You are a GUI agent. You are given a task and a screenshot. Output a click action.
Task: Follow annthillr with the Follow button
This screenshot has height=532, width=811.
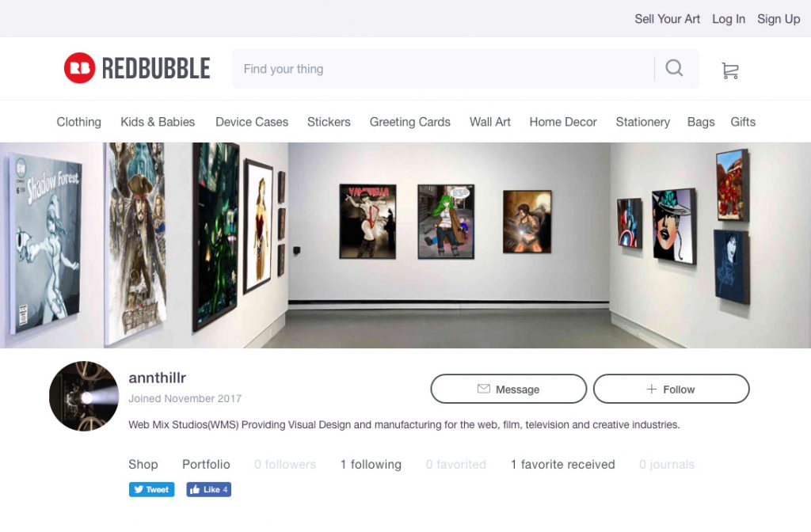671,389
